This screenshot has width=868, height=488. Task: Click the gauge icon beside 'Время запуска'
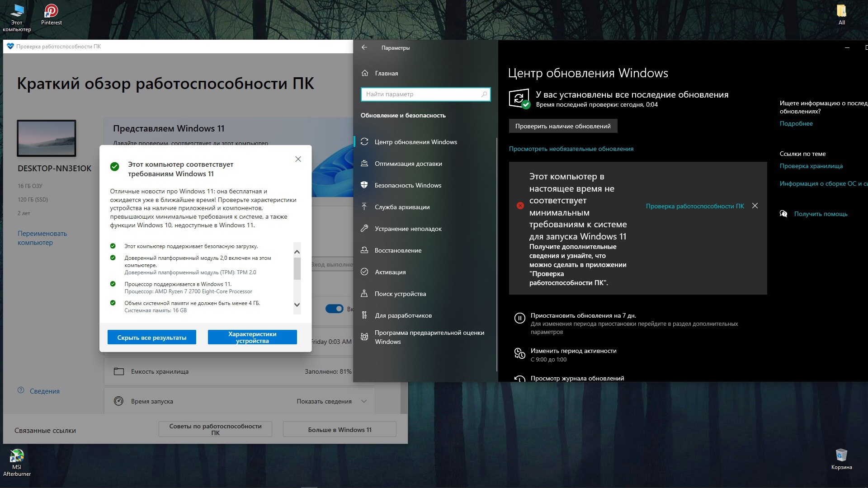[118, 401]
